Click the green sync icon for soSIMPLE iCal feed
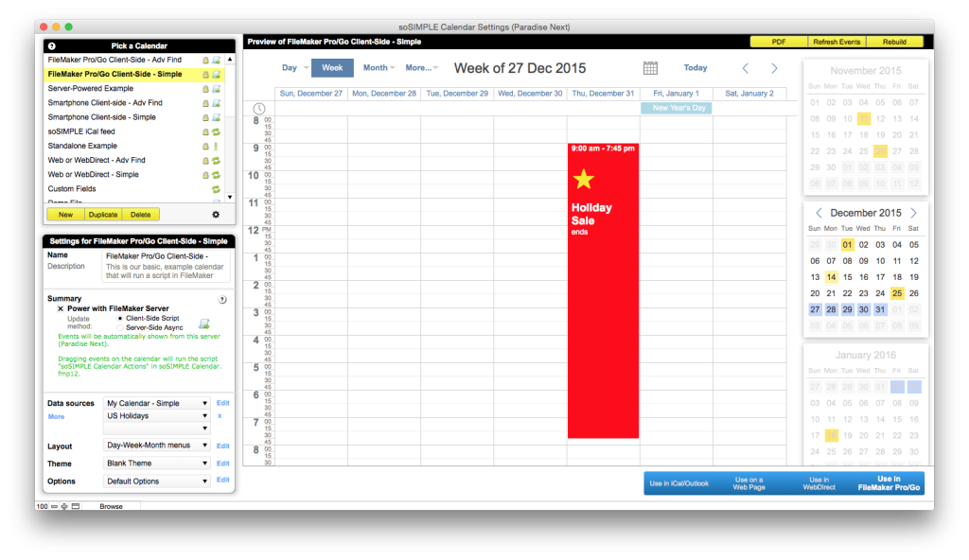 click(216, 131)
